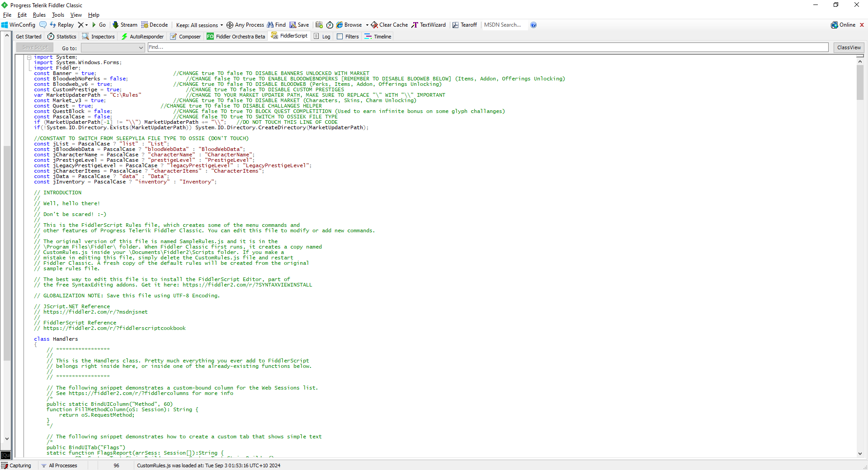
Task: Open the TextWizard tool
Action: click(x=429, y=25)
